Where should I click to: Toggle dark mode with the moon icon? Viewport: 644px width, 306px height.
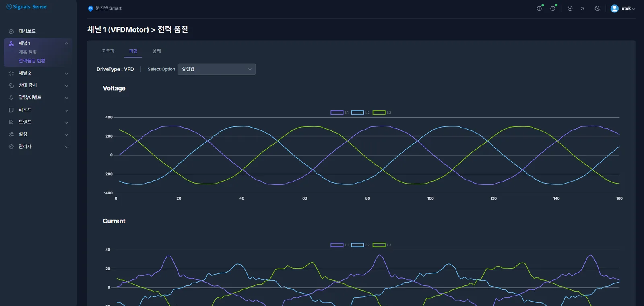597,8
